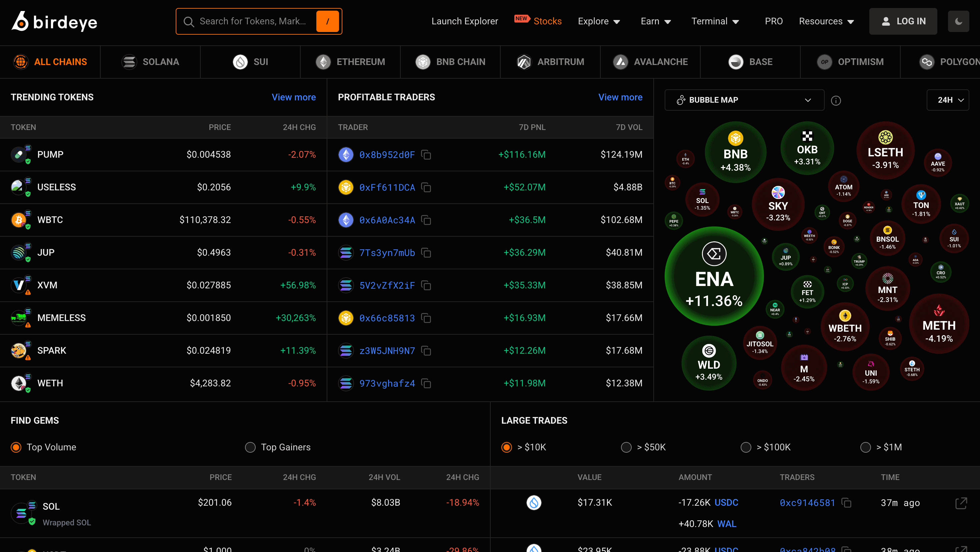
Task: Switch to Ethereum chain tab
Action: pos(350,62)
